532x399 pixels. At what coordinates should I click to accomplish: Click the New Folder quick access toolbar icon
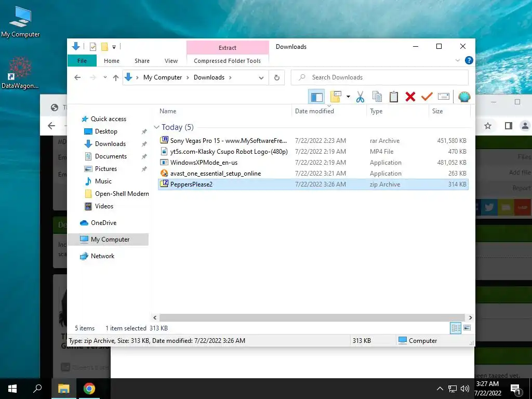pos(104,47)
